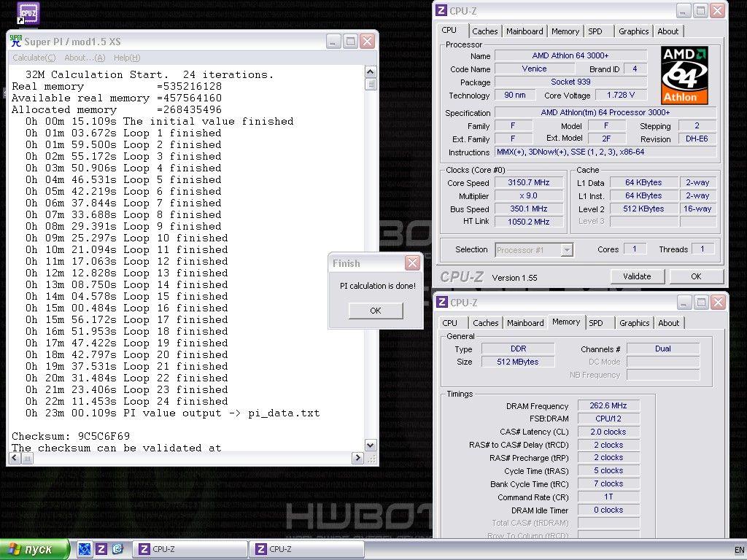This screenshot has width=747, height=560.
Task: Click the Command Rate 1T value
Action: 608,497
